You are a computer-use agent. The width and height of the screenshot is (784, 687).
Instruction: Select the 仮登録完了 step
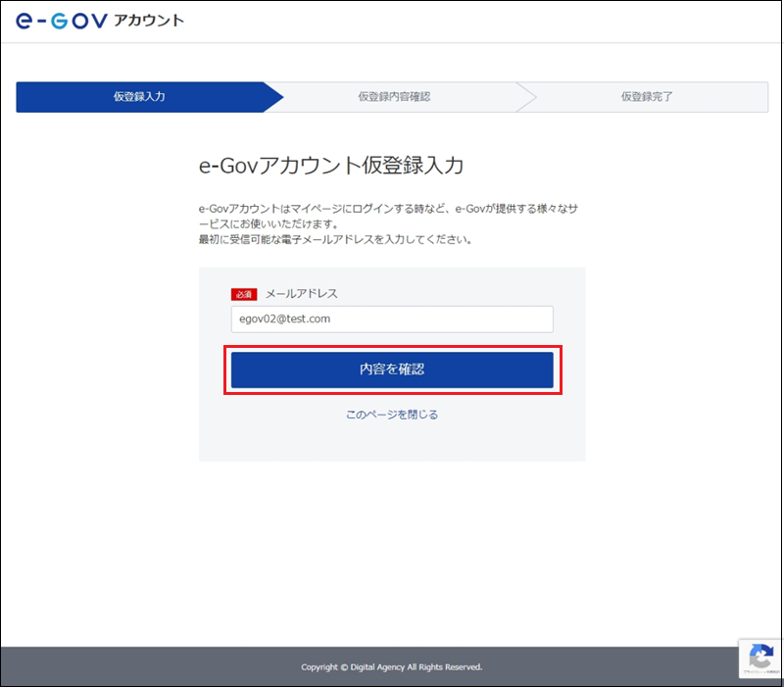[647, 97]
